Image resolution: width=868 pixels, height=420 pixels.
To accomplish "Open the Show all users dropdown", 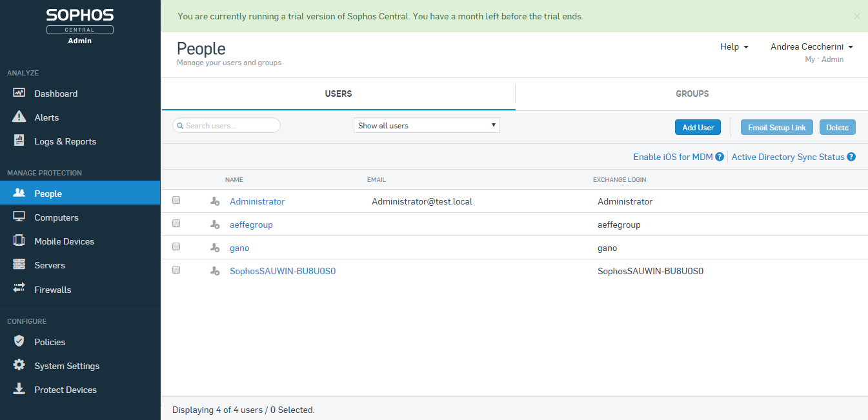I will click(x=427, y=125).
